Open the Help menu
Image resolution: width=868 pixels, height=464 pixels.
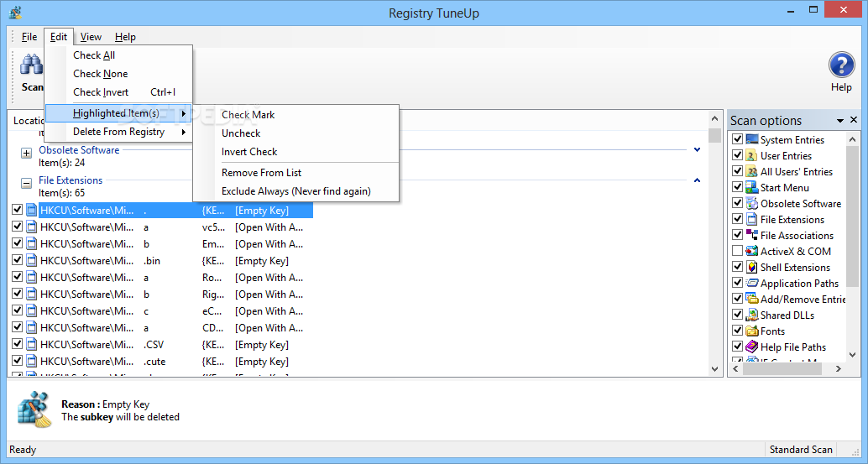125,37
